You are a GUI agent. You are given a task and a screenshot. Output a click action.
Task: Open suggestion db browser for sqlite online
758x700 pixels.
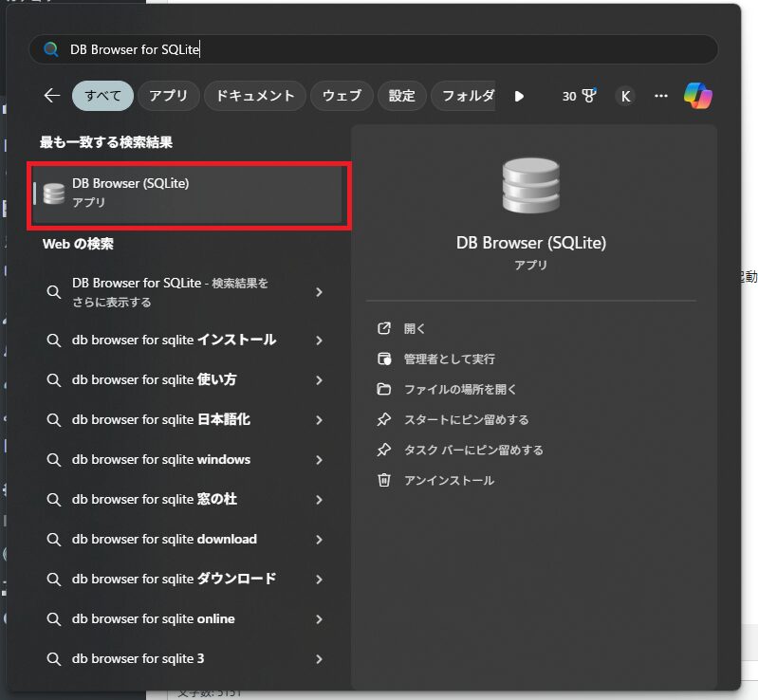189,619
